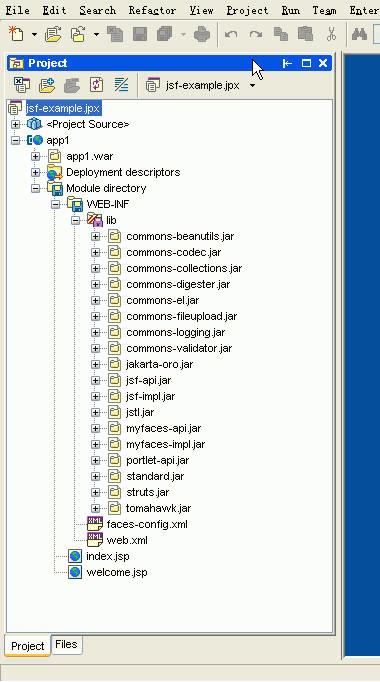Image resolution: width=380 pixels, height=682 pixels.
Task: Open the jsf-example.jpx project dropdown
Action: (253, 85)
